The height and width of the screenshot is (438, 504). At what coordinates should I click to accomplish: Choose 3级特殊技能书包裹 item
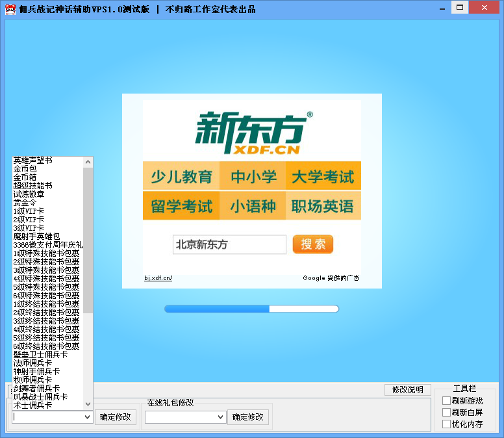coord(47,270)
